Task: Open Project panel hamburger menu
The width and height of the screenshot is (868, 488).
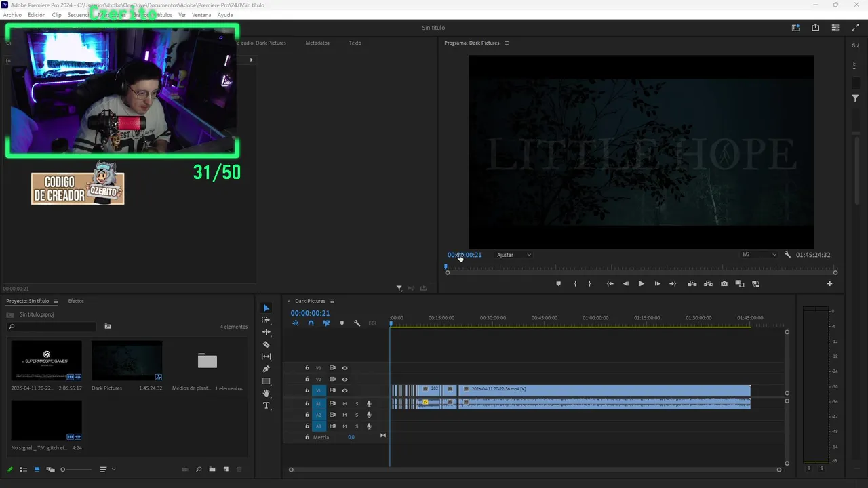Action: pos(56,301)
